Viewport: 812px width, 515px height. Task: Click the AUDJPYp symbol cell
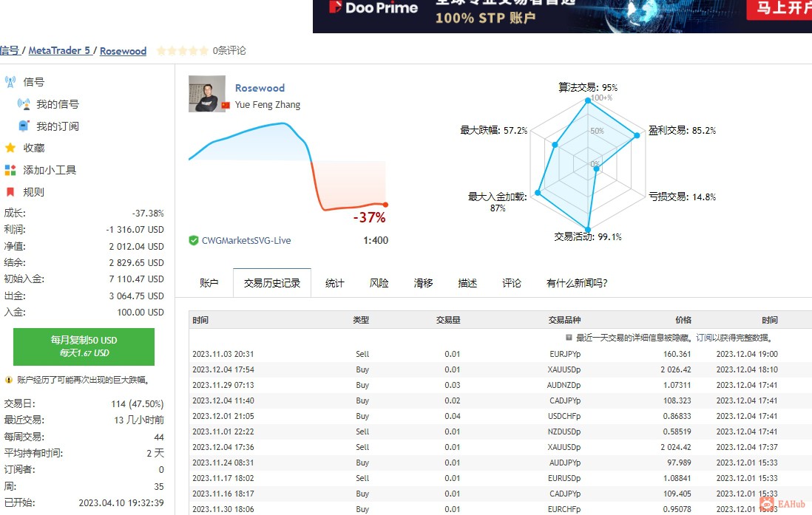[x=565, y=463]
